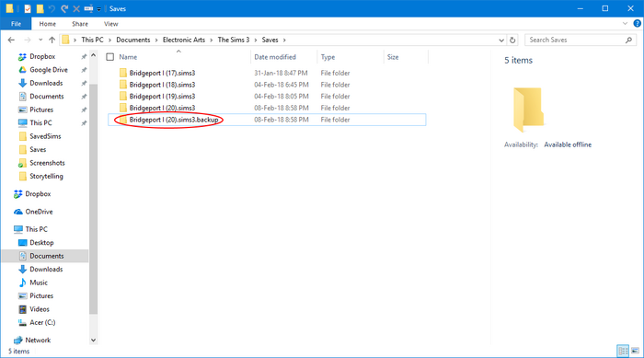Screen dimensions: 644x358
Task: Toggle the select-all checkbox next to Name
Action: [x=110, y=57]
